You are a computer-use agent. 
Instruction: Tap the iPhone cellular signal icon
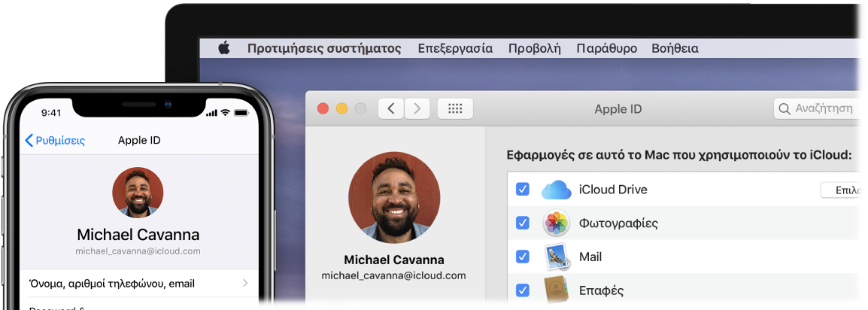[x=211, y=114]
